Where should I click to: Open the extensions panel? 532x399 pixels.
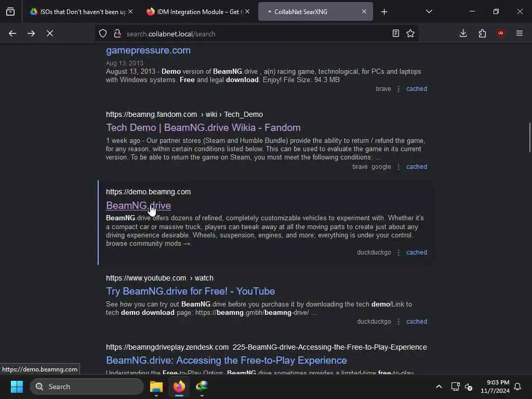coord(482,34)
